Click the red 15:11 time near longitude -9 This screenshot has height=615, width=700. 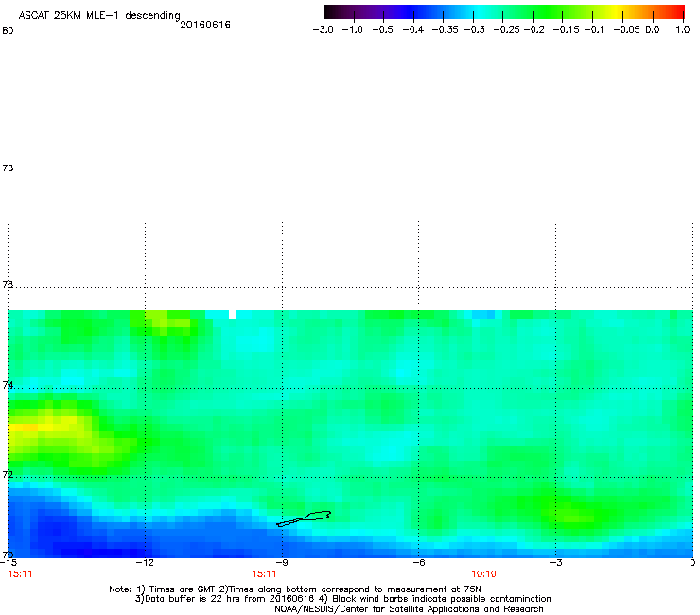[264, 574]
